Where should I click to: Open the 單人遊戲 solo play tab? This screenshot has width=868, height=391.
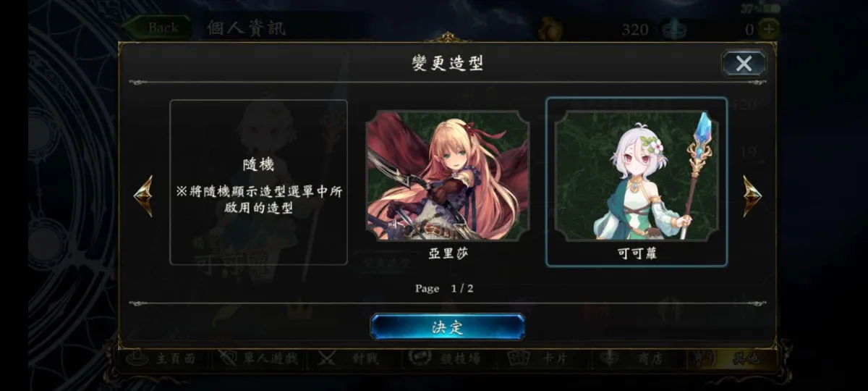click(x=259, y=358)
